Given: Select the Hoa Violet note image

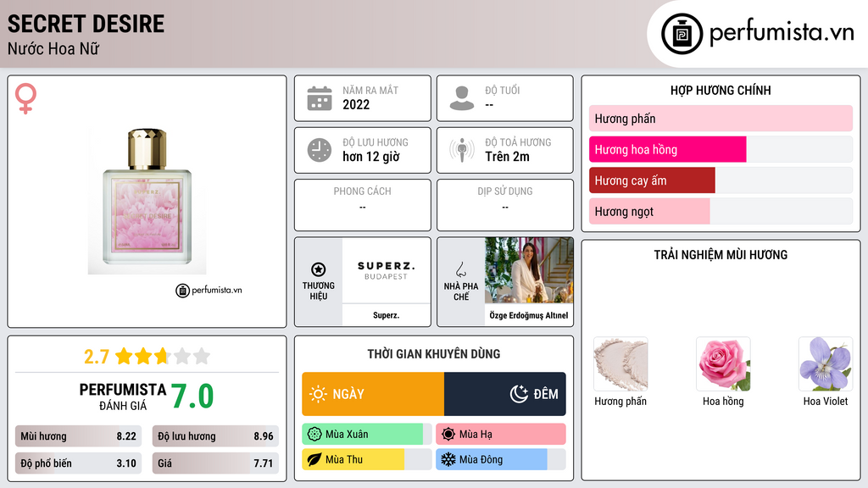Looking at the screenshot, I should pos(826,364).
